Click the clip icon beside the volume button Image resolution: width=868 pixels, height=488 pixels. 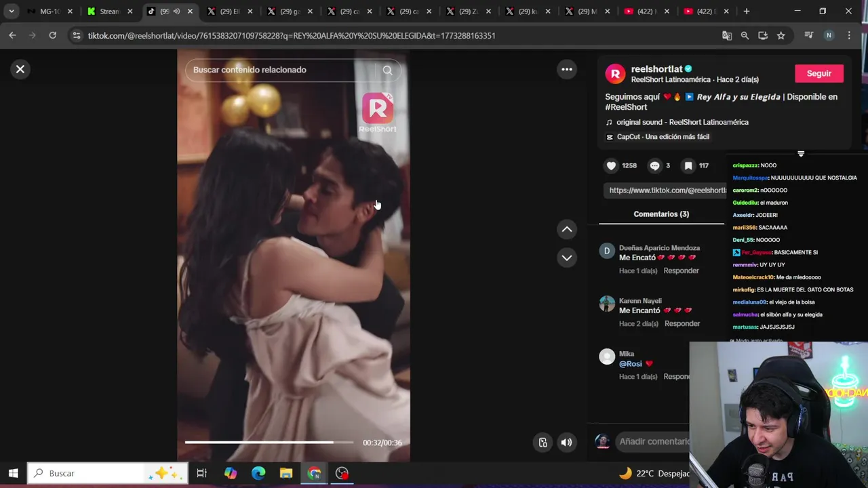(542, 443)
